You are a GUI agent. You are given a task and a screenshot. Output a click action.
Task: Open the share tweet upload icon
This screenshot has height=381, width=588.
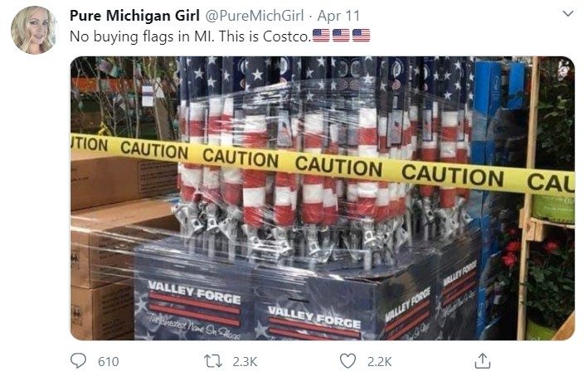point(482,361)
